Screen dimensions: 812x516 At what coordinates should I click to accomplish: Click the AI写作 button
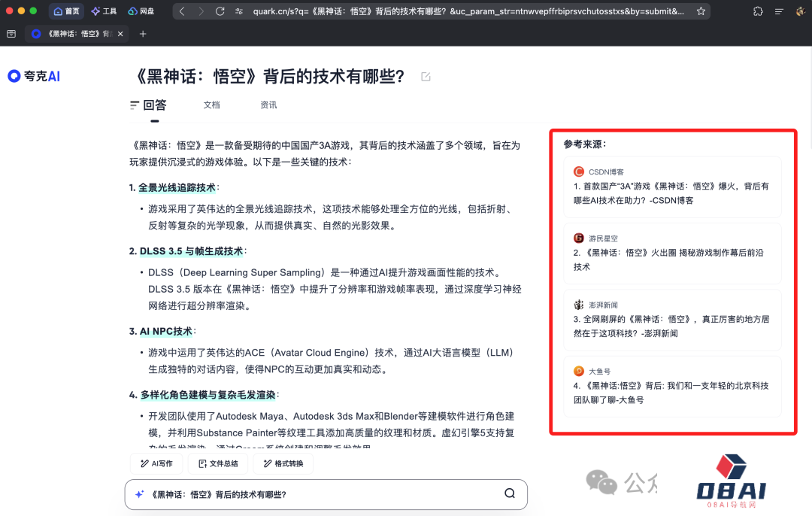pyautogui.click(x=156, y=464)
